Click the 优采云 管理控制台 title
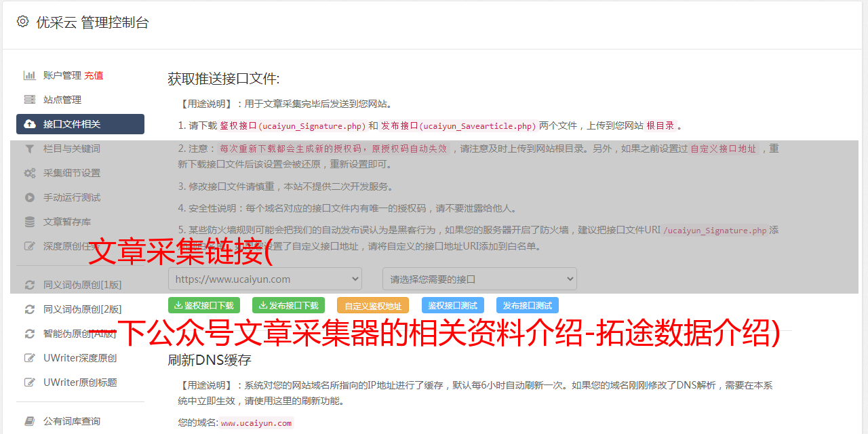This screenshot has height=434, width=868. point(92,22)
